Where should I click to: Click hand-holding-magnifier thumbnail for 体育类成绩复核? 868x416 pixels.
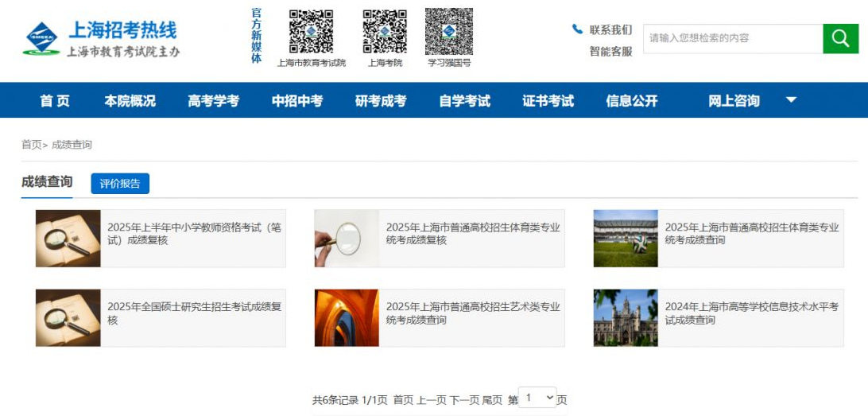click(x=347, y=238)
